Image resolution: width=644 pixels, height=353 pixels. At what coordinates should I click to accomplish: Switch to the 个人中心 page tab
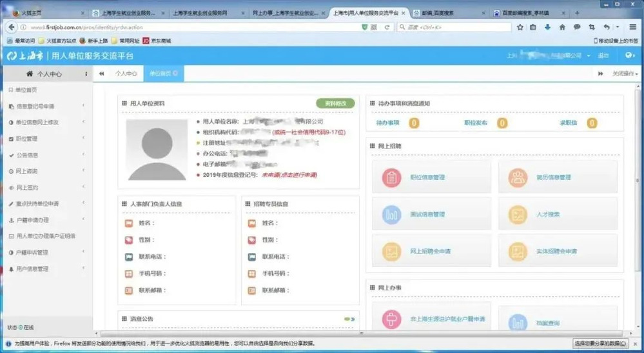tap(126, 74)
